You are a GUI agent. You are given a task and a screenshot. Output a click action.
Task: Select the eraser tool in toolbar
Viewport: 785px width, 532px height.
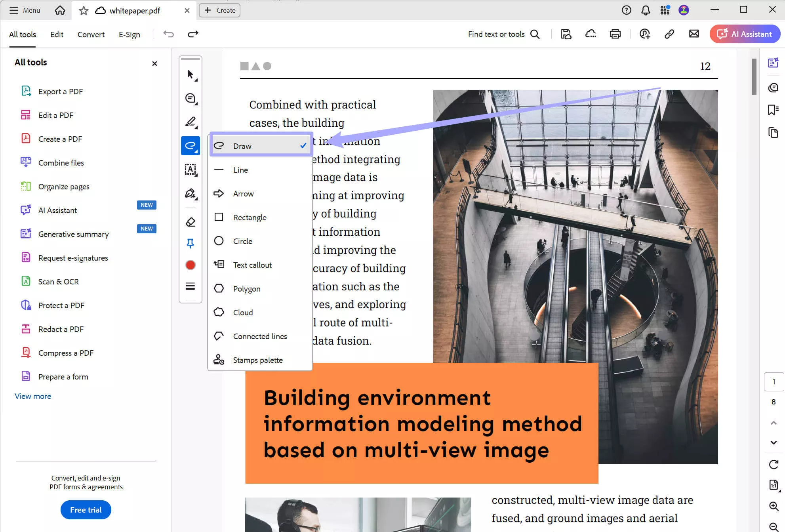click(191, 222)
